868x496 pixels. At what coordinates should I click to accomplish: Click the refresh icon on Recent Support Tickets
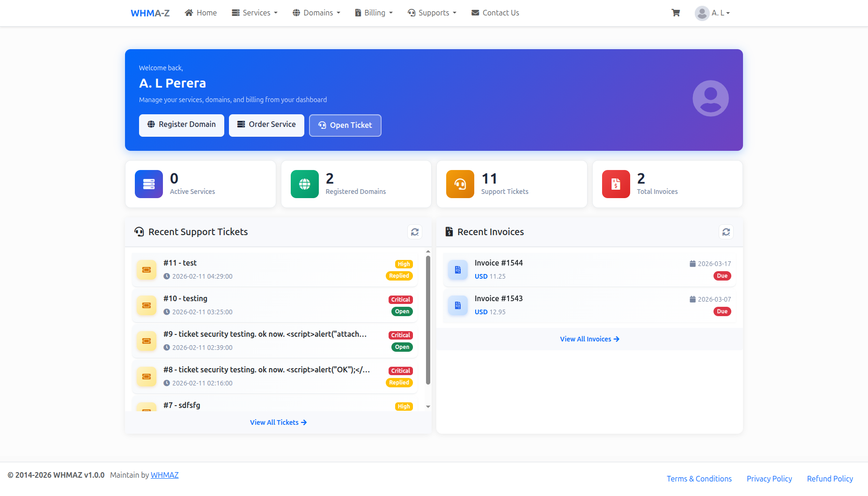point(415,232)
